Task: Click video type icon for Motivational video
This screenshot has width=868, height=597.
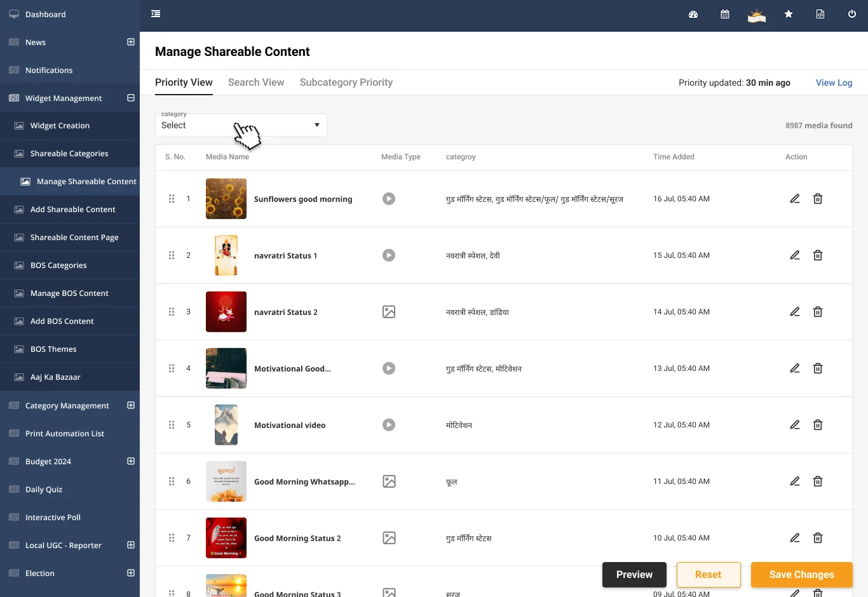Action: (x=389, y=425)
